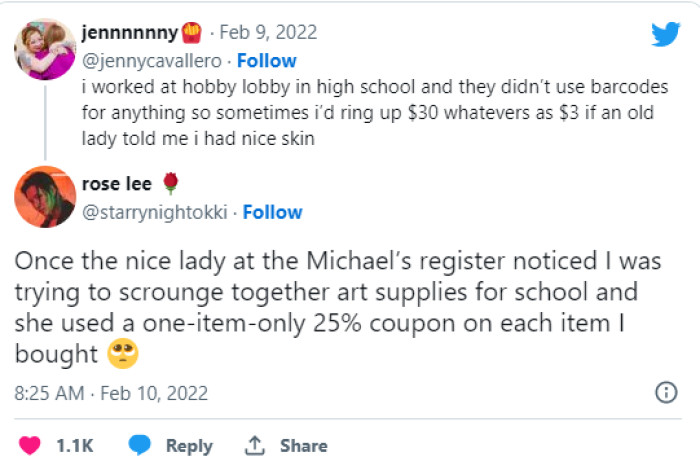The width and height of the screenshot is (700, 470).
Task: Open rose lee's profile picture
Action: 45,197
